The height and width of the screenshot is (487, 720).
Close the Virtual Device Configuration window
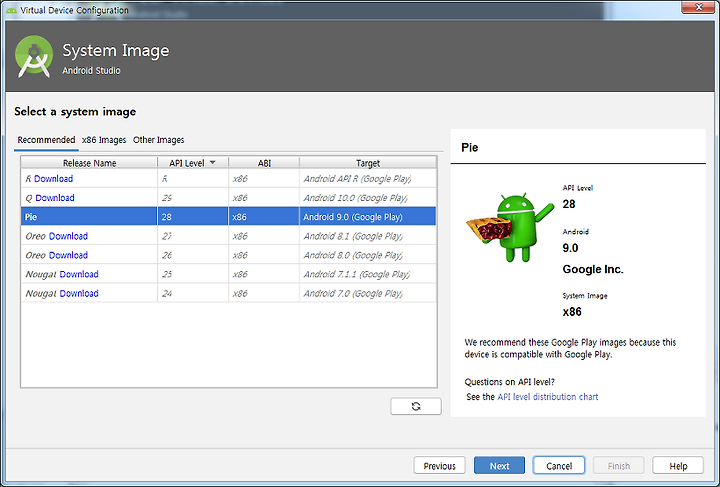coord(698,7)
